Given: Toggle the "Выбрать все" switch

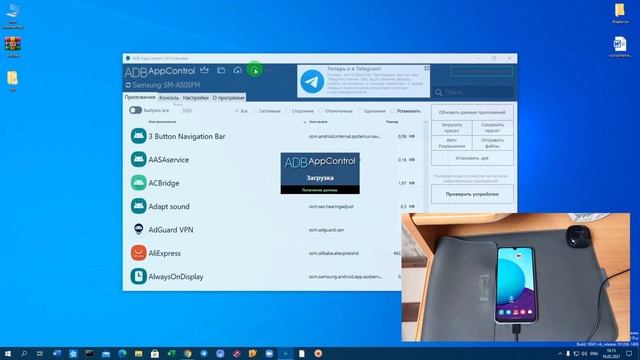Looking at the screenshot, I should click(136, 110).
